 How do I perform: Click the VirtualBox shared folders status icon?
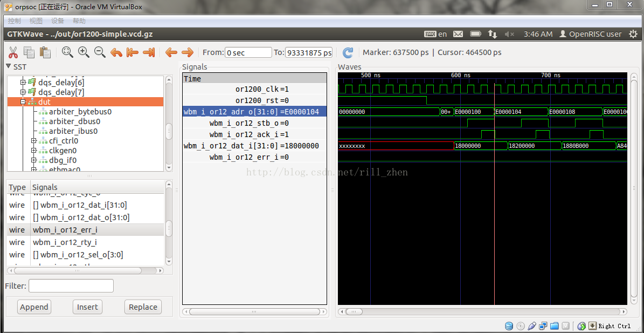pos(555,326)
